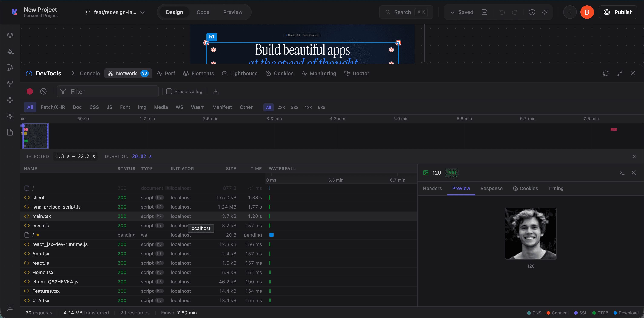Open the theme palette panel in the sidebar
The image size is (644, 318).
pos(10,67)
